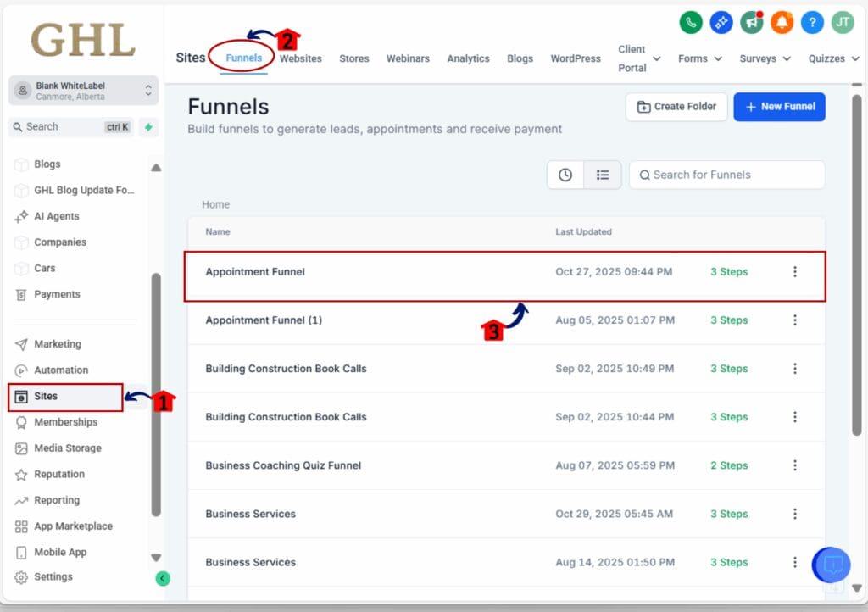Expand the Surveys dropdown menu

point(765,58)
